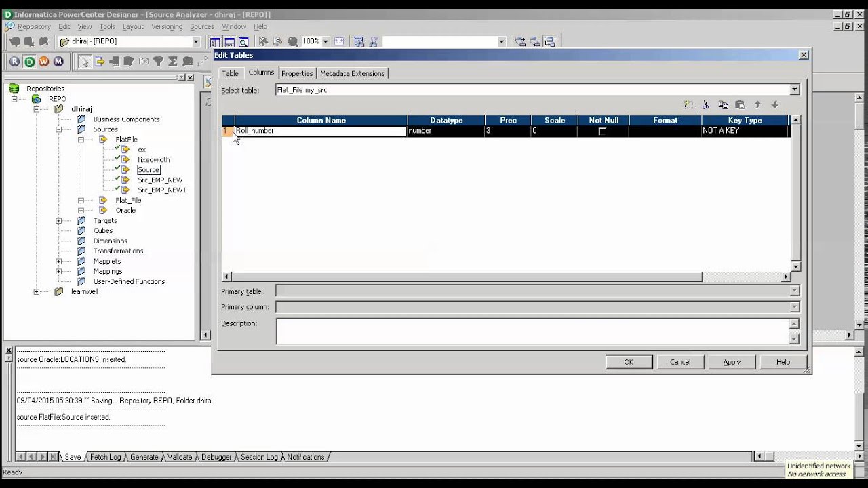The width and height of the screenshot is (868, 488).
Task: Switch to the Properties tab
Action: point(297,73)
